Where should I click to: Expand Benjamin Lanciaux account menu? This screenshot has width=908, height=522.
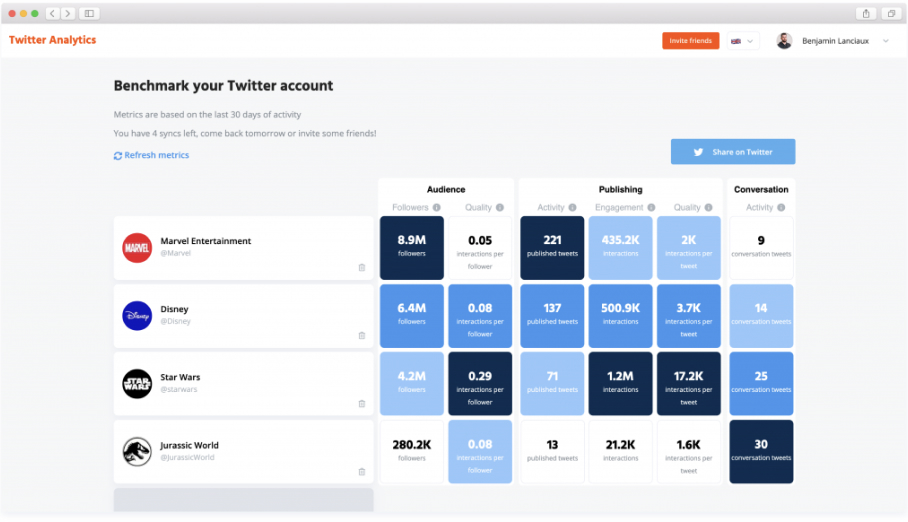885,41
